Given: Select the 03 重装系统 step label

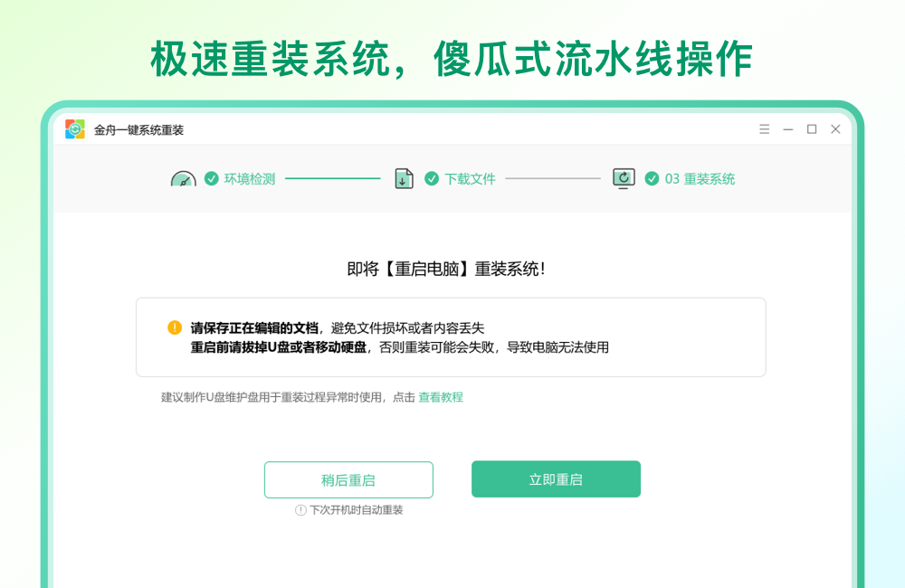Looking at the screenshot, I should tap(699, 178).
